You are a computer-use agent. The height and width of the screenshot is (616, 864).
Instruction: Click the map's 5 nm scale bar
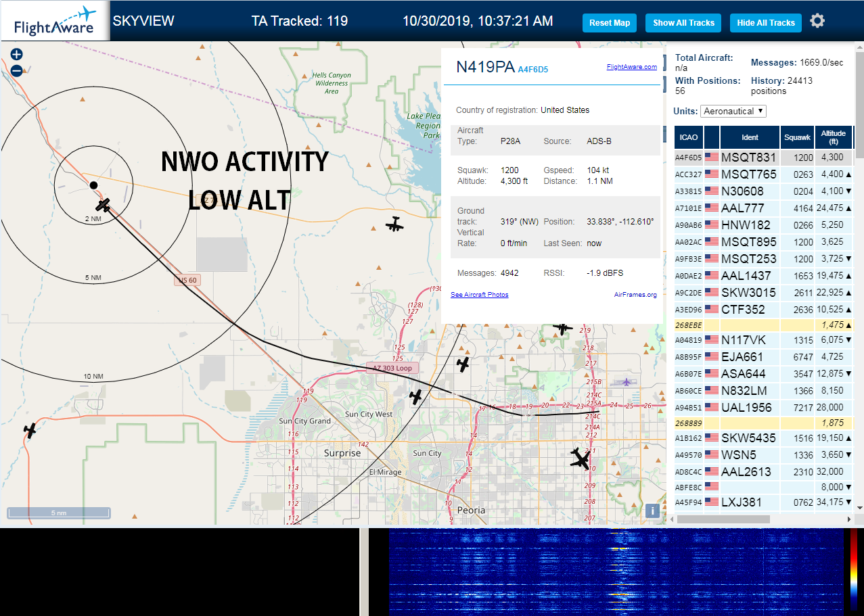point(59,513)
